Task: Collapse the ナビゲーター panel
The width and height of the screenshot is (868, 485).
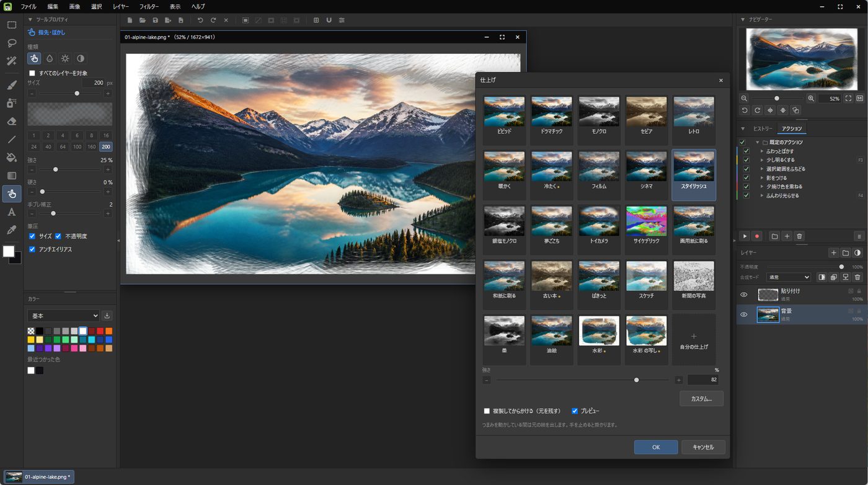Action: point(743,20)
